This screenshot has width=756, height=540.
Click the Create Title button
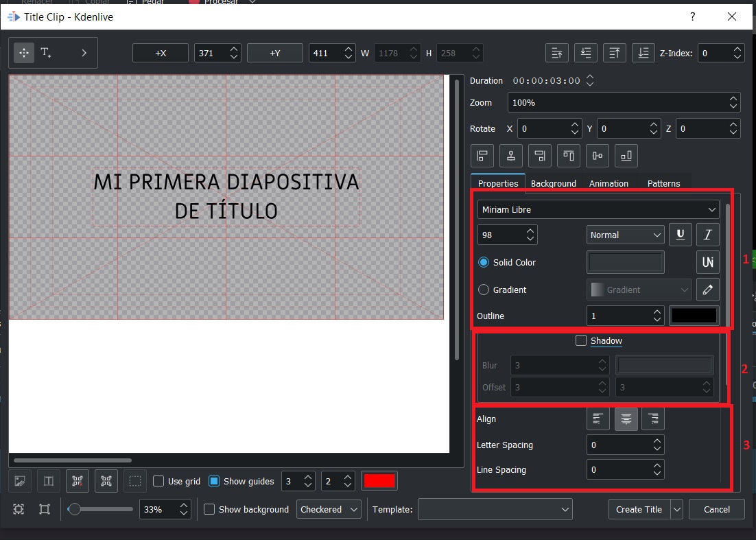[639, 509]
